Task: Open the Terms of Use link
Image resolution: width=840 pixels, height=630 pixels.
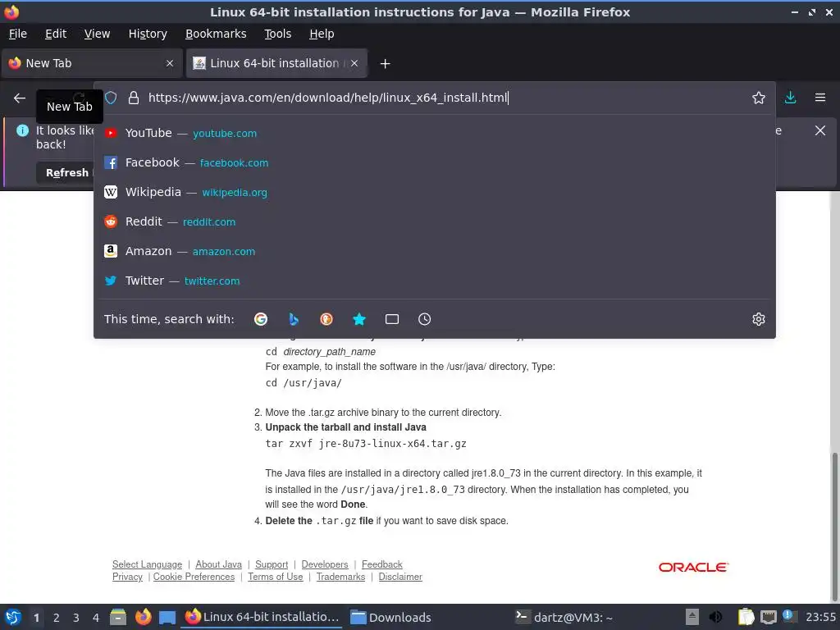Action: click(x=276, y=577)
